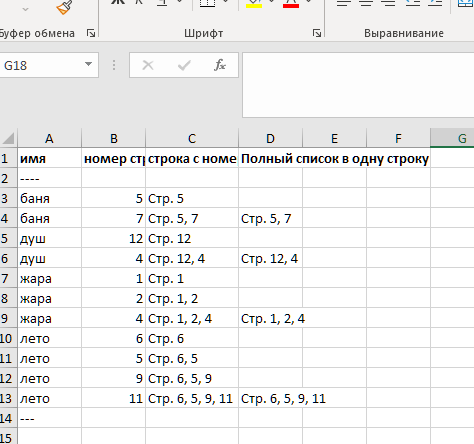Click inside the formula bar input
The height and width of the screenshot is (444, 474).
[x=358, y=85]
